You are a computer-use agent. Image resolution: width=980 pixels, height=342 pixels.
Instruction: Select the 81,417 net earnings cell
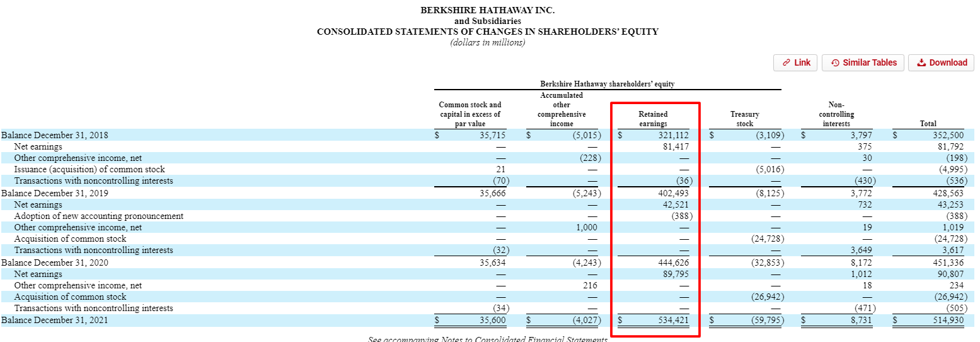point(672,146)
